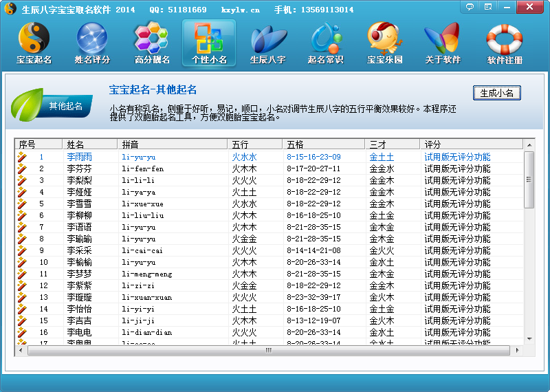This screenshot has height=392, width=550.
Task: Select the 高分靓名 hexagon icon
Action: 151,43
